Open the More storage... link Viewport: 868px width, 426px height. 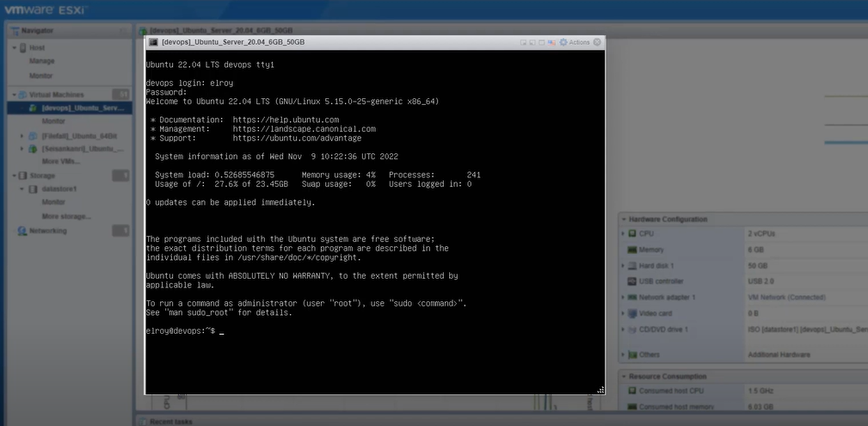tap(66, 216)
